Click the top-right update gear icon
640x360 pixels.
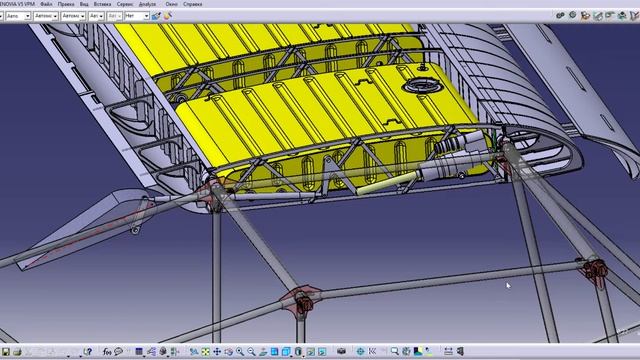(573, 16)
